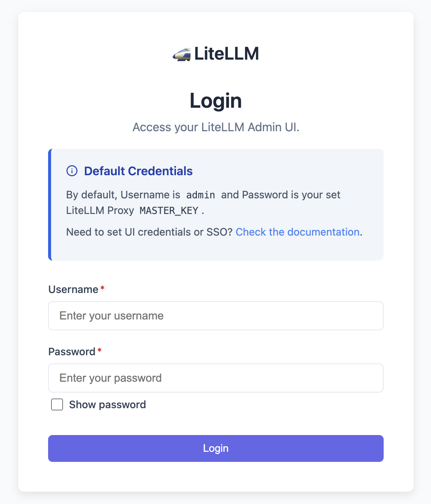Click the Username label
Screen dimensions: 431x504
pyautogui.click(x=73, y=289)
